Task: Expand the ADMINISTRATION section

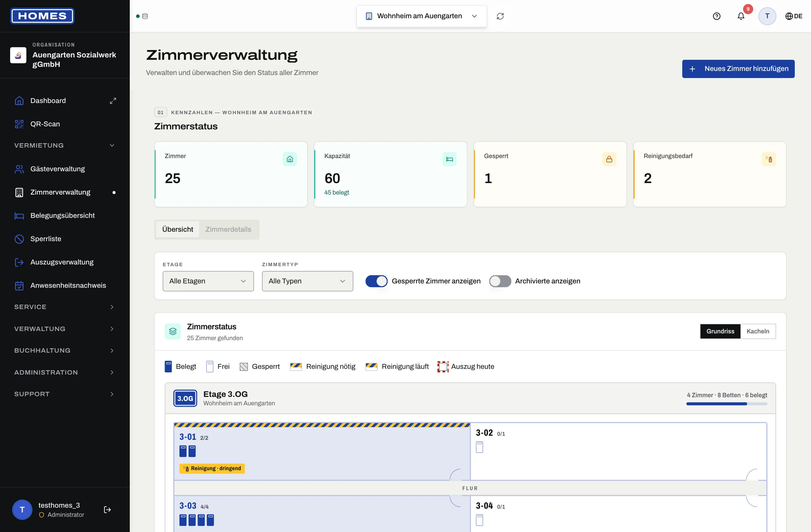Action: (65, 372)
